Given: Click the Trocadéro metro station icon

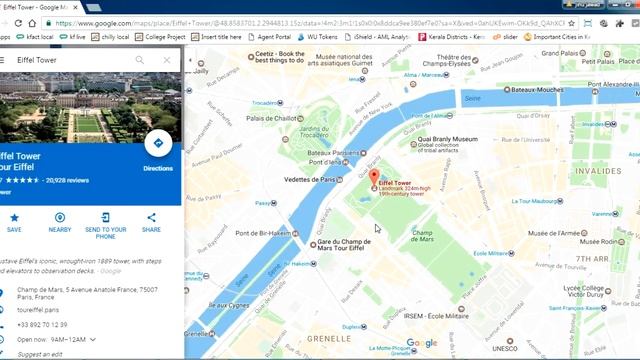Looking at the screenshot, I should pos(280,103).
